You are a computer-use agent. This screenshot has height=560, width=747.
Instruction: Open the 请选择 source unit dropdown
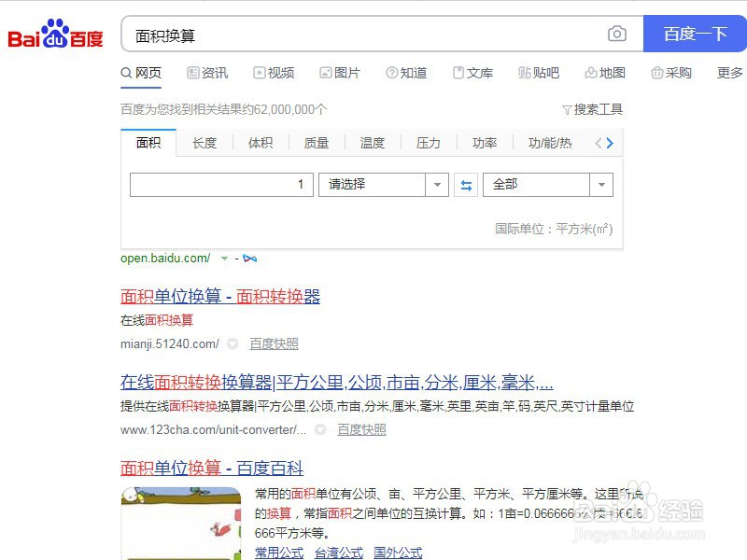[x=384, y=185]
